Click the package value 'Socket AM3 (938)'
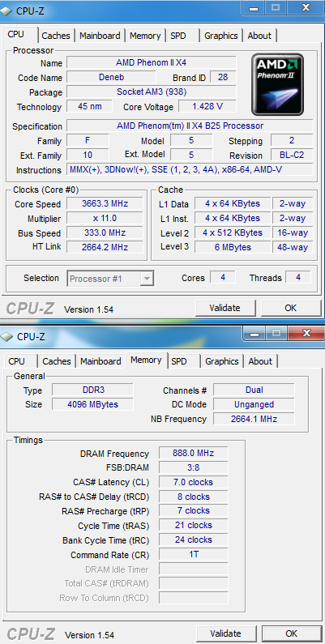The height and width of the screenshot is (644, 325). [x=152, y=92]
